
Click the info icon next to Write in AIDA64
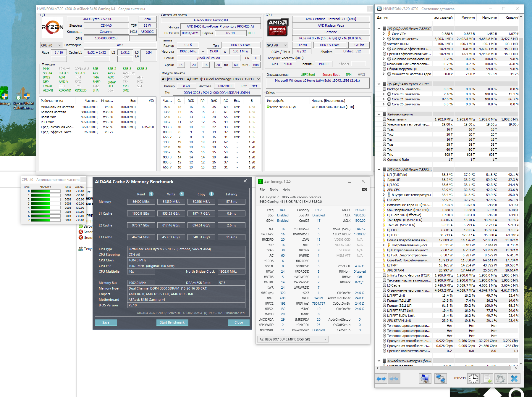click(182, 194)
